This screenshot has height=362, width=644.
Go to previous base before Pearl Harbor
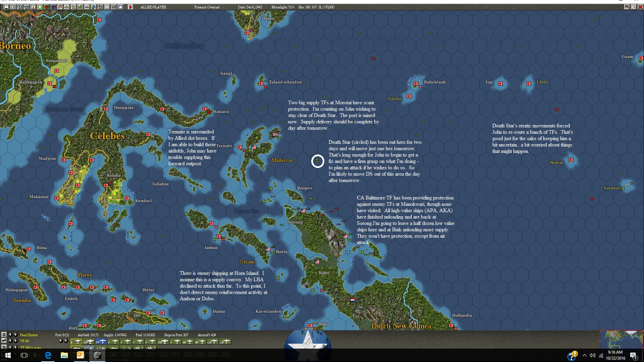tap(10, 335)
